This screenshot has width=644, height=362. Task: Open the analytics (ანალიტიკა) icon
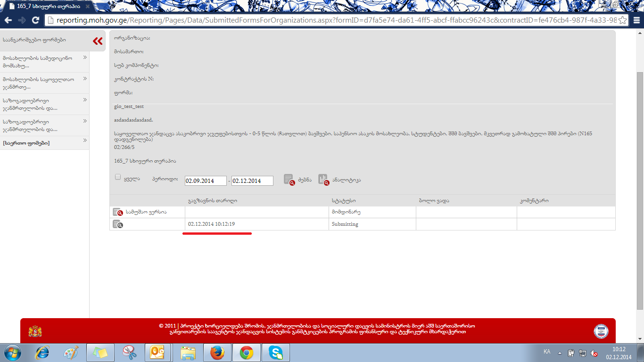323,180
